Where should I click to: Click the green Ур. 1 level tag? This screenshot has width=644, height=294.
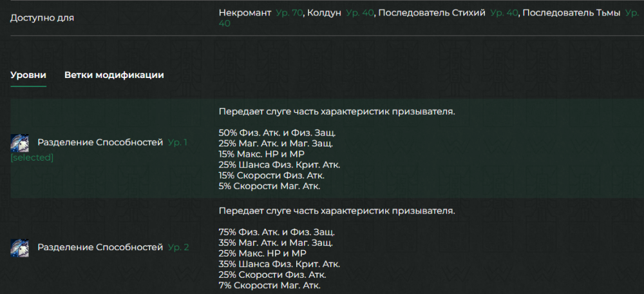[178, 142]
